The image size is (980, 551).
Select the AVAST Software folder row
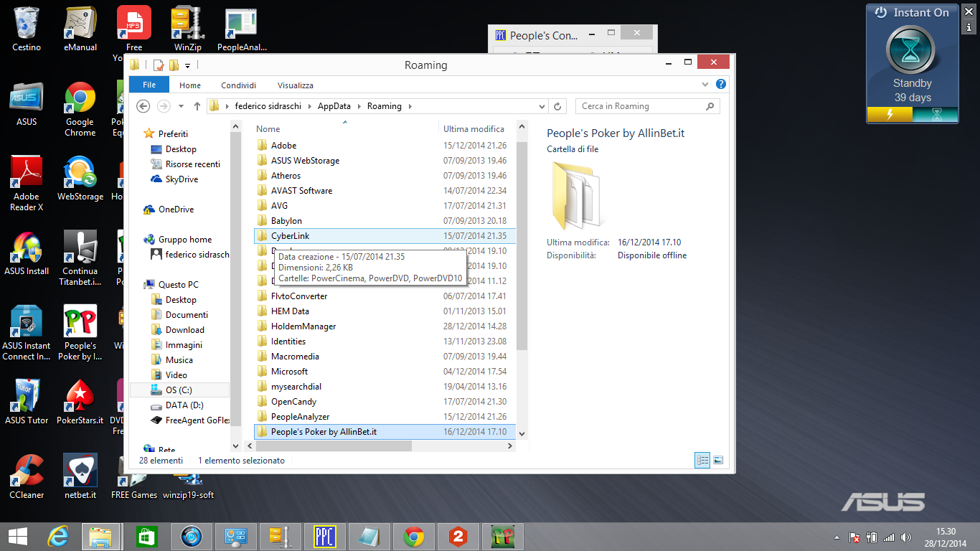pos(385,191)
